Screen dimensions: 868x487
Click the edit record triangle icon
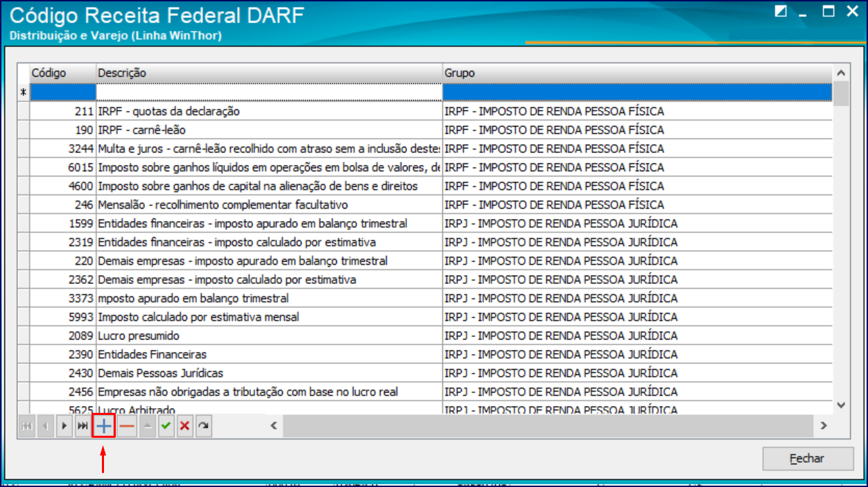pyautogui.click(x=147, y=426)
